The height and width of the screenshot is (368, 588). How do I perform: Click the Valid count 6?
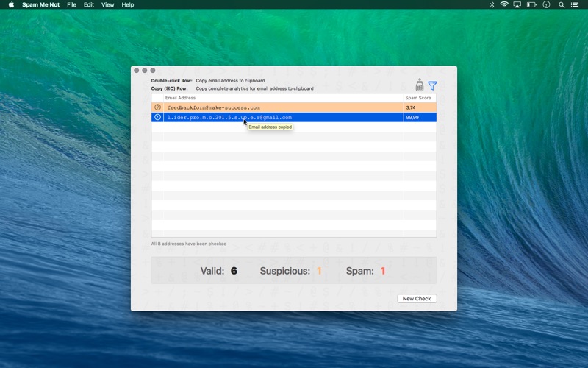pos(234,271)
